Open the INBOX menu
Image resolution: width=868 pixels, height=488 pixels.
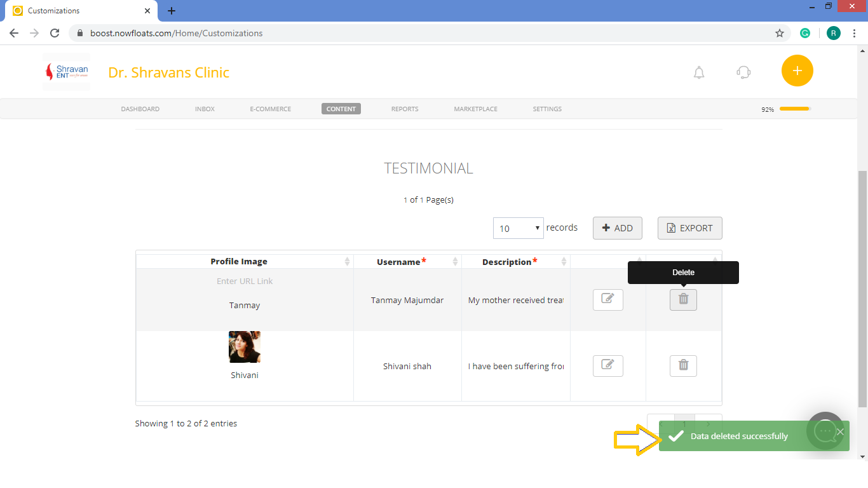point(205,109)
